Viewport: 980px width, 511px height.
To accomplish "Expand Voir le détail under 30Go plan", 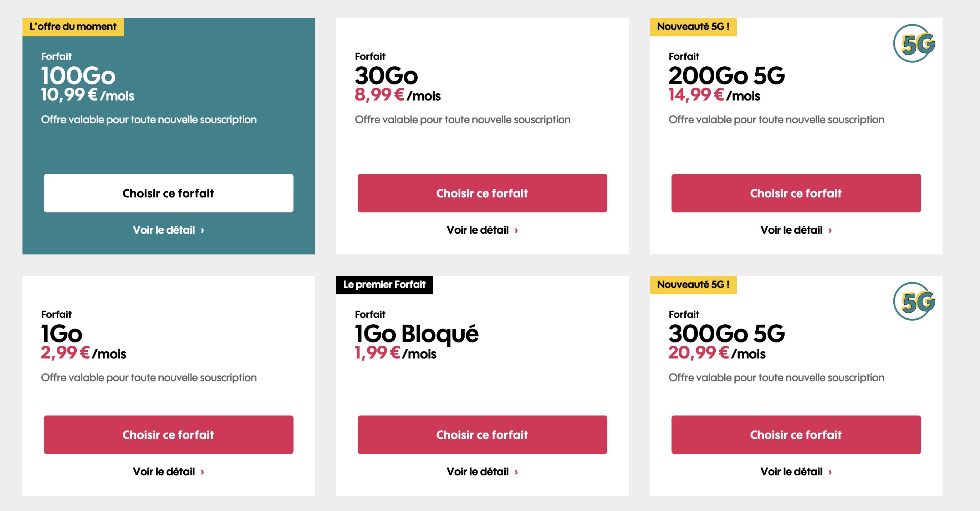I will click(x=482, y=230).
